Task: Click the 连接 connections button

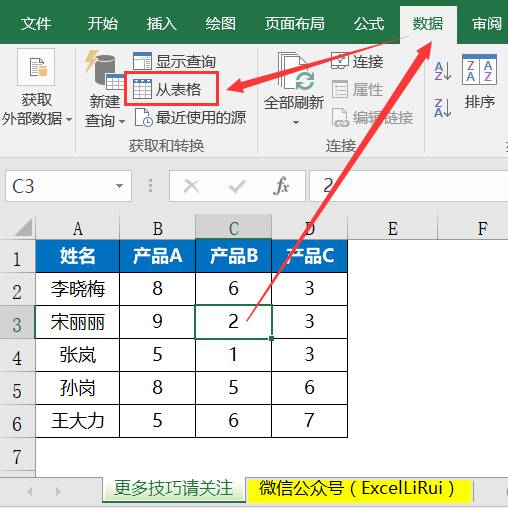Action: (357, 61)
